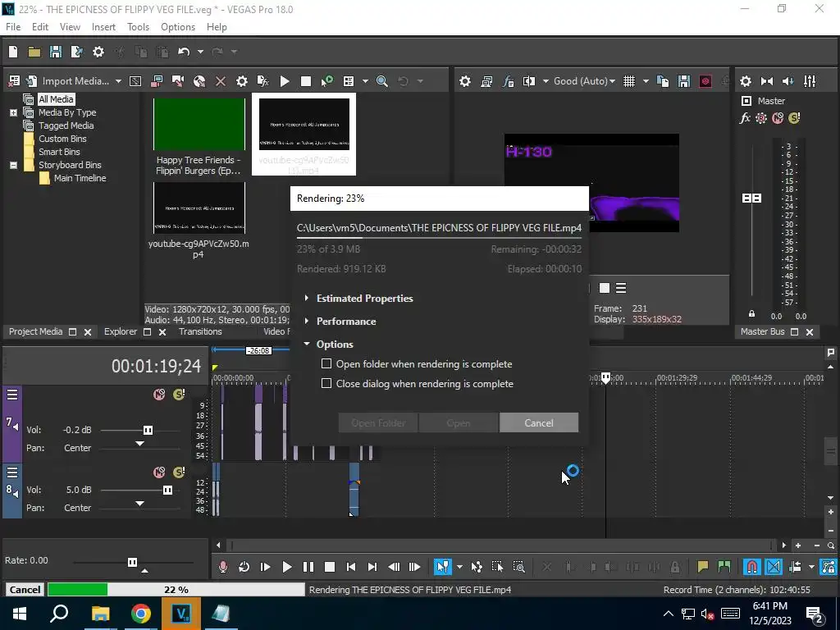Screen dimensions: 840x630
Task: Click the New project icon
Action: coord(13,52)
